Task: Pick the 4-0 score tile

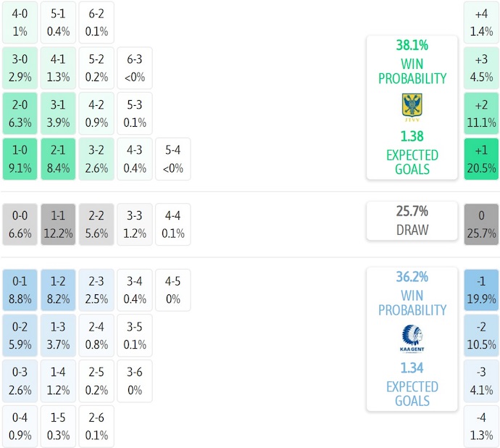Action: click(x=20, y=22)
